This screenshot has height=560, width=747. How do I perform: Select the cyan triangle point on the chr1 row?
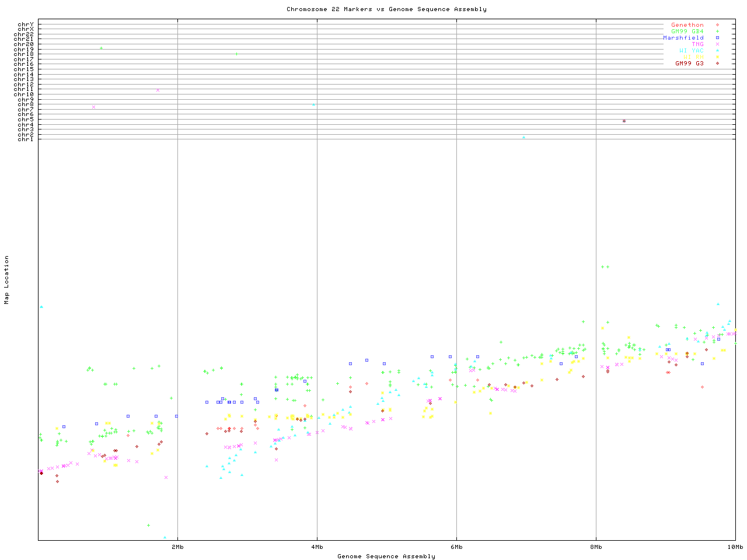coord(523,138)
